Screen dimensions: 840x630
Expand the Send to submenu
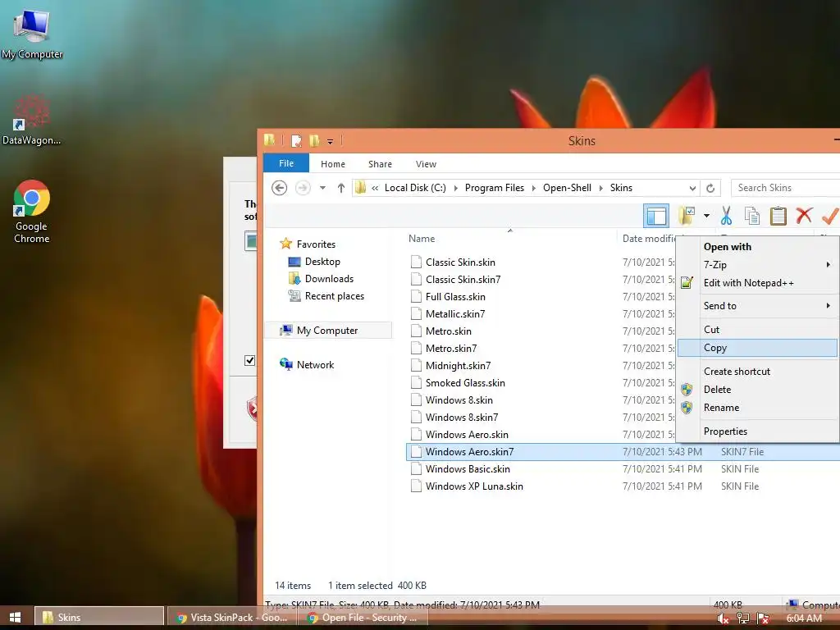click(829, 305)
